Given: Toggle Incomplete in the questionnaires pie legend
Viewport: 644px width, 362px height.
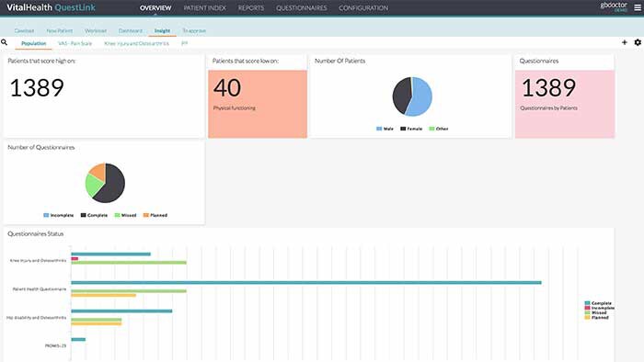Looking at the screenshot, I should click(x=59, y=215).
